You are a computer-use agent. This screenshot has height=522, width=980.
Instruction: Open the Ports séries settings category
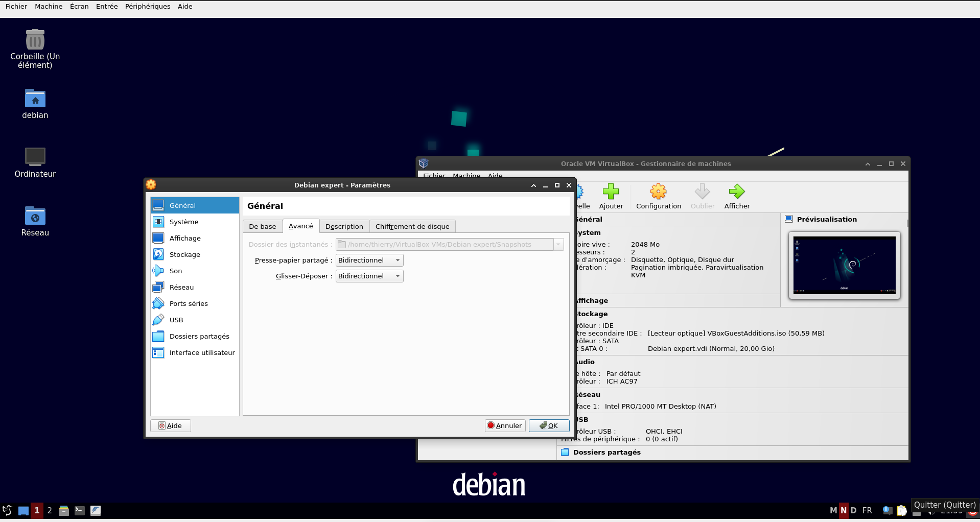195,303
